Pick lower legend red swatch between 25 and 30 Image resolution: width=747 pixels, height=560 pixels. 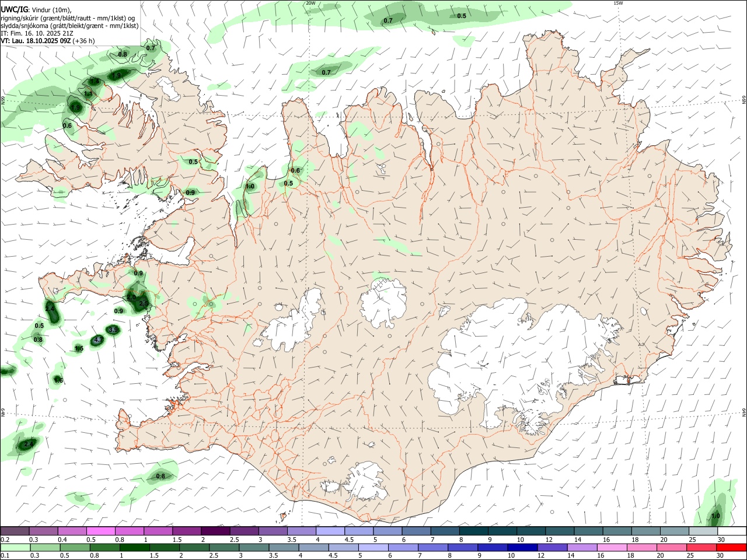pyautogui.click(x=702, y=548)
